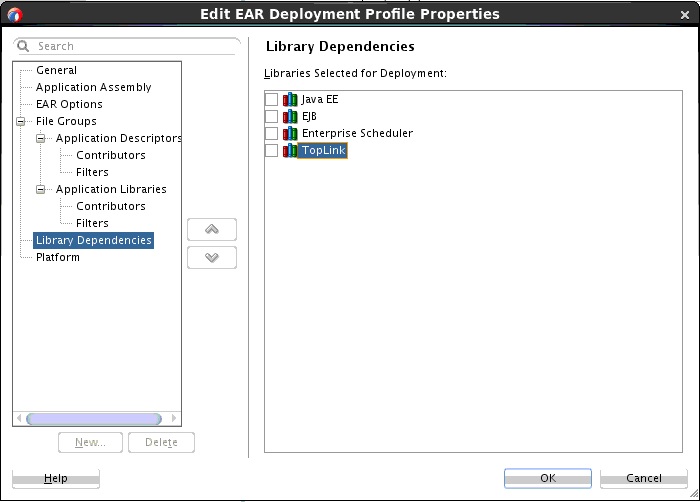
Task: Move selected library up with arrow button
Action: click(212, 230)
